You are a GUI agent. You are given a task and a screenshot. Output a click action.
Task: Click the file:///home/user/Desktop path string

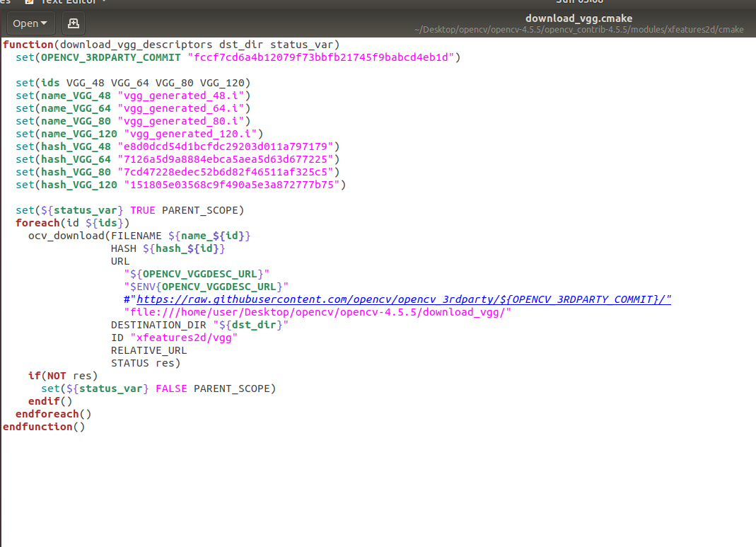(318, 312)
